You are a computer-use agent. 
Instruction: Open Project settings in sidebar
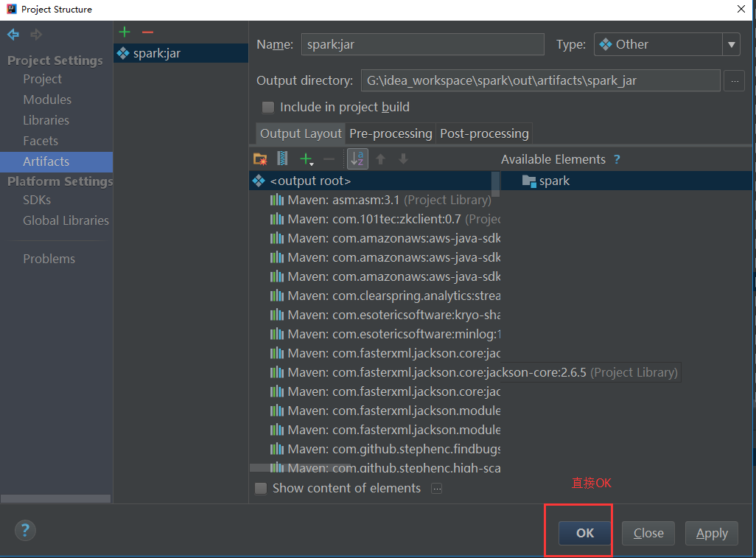43,79
